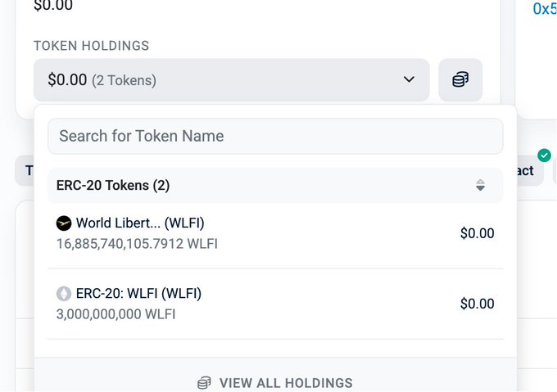
Task: Focus the Search for Token Name field
Action: [275, 136]
